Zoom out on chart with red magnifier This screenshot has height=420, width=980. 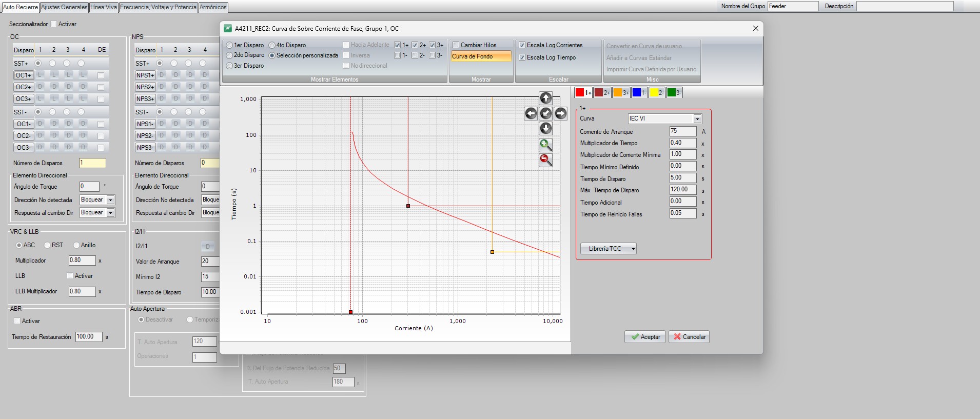(x=546, y=161)
